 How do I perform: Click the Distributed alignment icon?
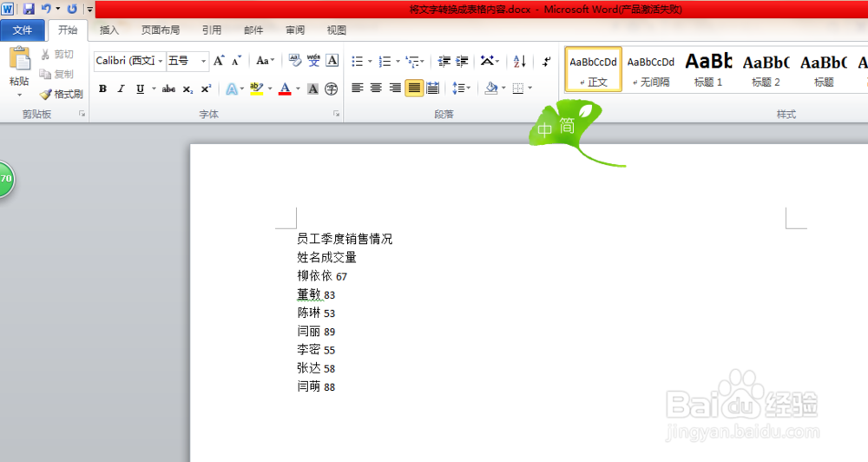click(x=433, y=88)
